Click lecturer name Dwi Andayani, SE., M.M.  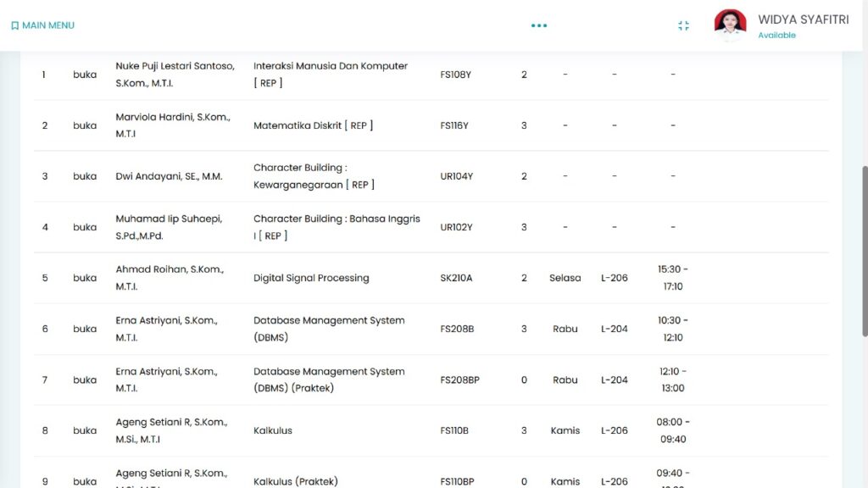tap(169, 176)
